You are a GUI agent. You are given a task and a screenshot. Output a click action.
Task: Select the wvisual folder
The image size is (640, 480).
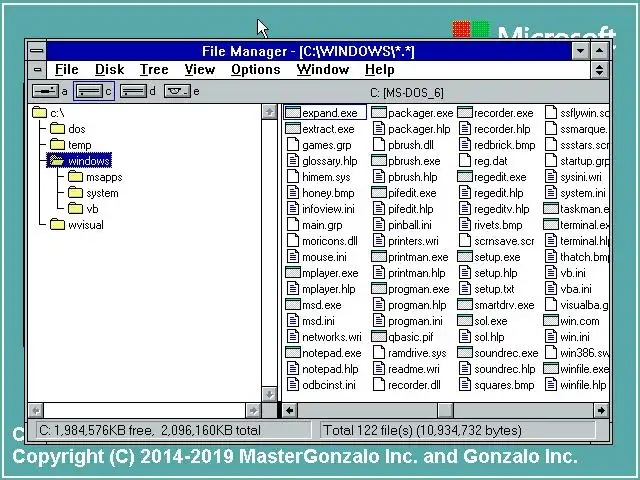click(x=77, y=225)
